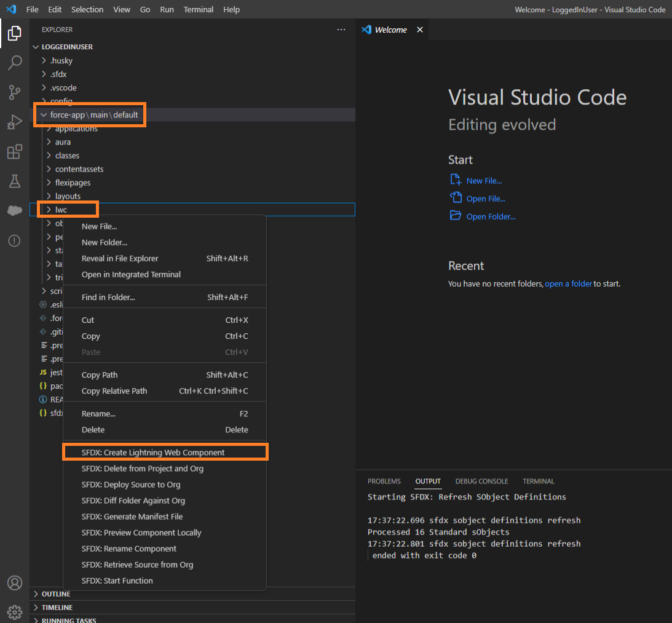Open Search view in activity bar
The height and width of the screenshot is (623, 672).
point(15,63)
